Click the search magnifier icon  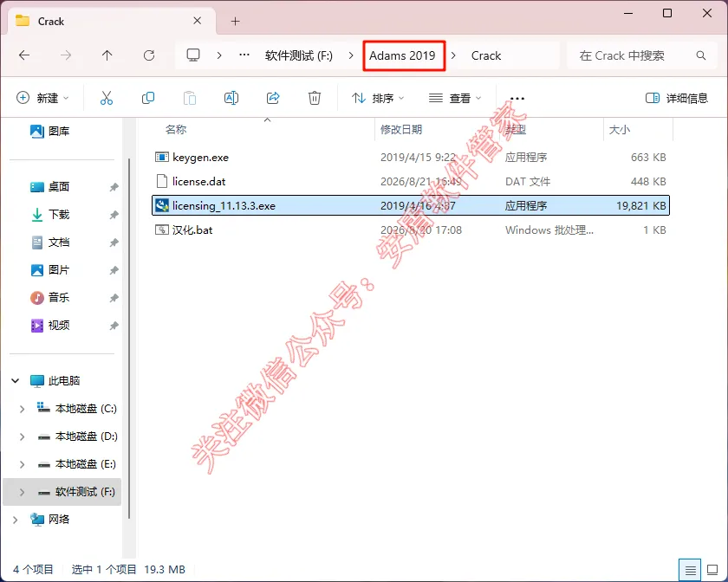pos(701,55)
